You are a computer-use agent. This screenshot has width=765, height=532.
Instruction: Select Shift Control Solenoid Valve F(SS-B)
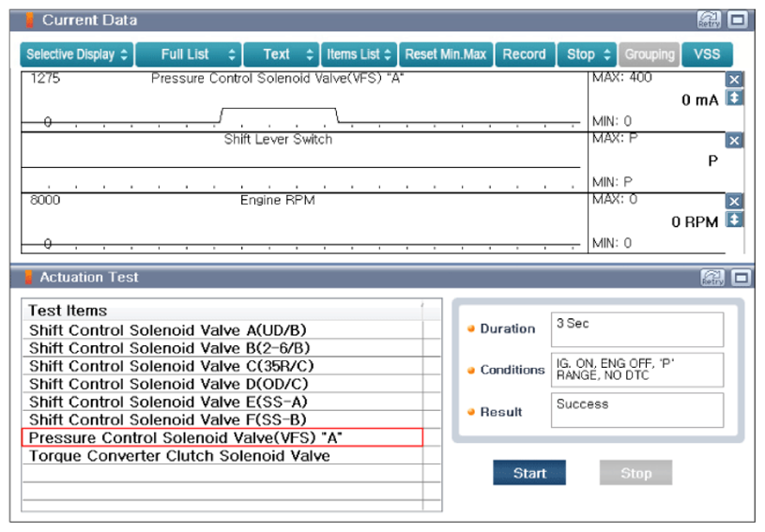click(222, 419)
